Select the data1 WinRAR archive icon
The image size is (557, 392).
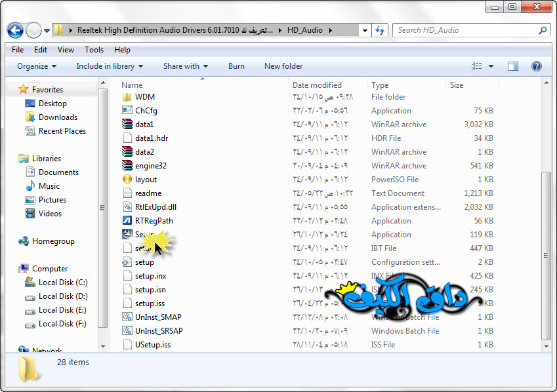[127, 125]
